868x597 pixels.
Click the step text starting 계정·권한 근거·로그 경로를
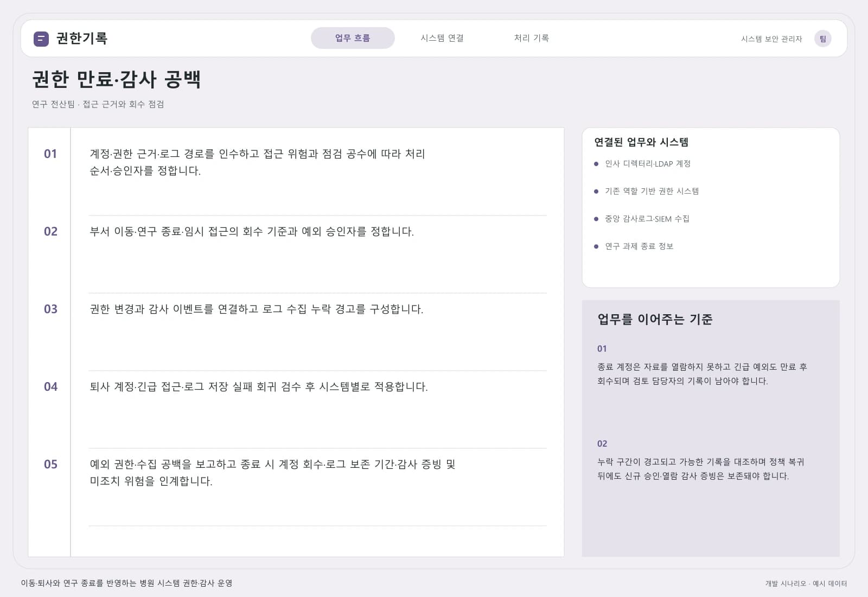pos(258,162)
